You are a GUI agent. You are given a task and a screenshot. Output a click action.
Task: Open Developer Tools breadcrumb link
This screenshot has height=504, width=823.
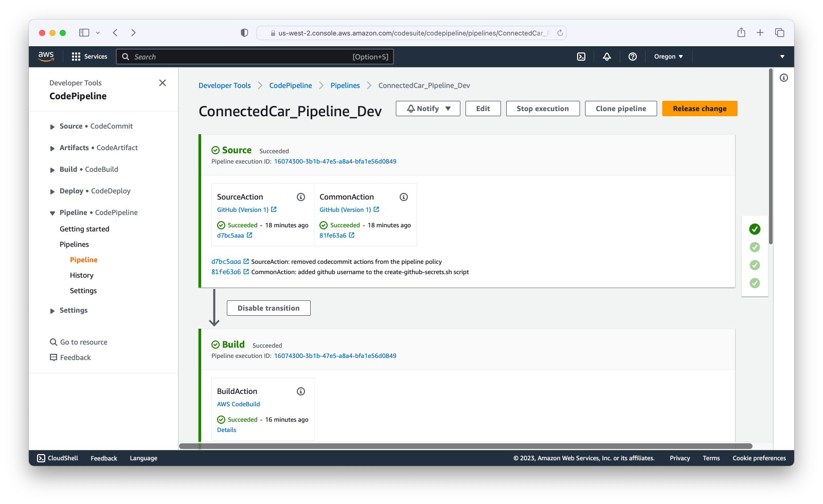click(x=225, y=85)
